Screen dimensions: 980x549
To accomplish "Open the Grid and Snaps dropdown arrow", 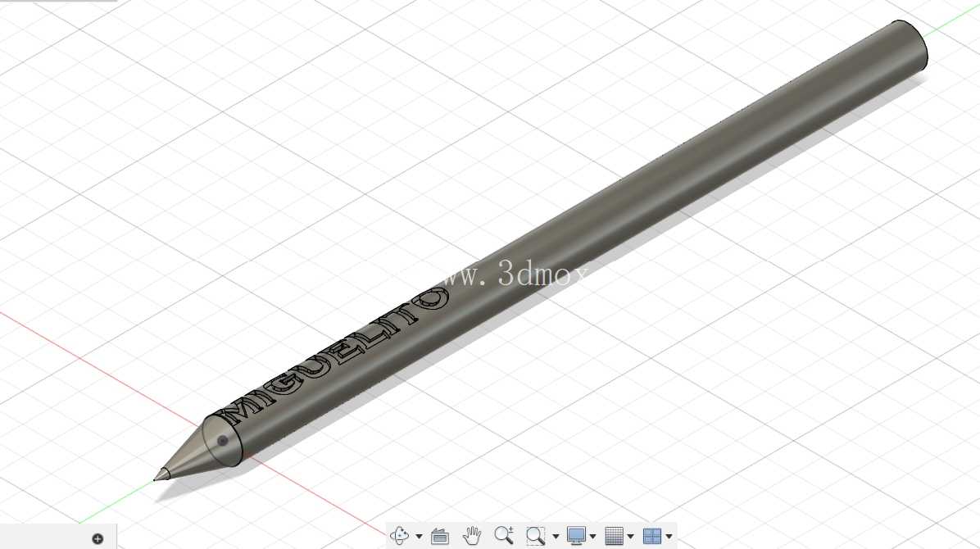I will pyautogui.click(x=630, y=537).
